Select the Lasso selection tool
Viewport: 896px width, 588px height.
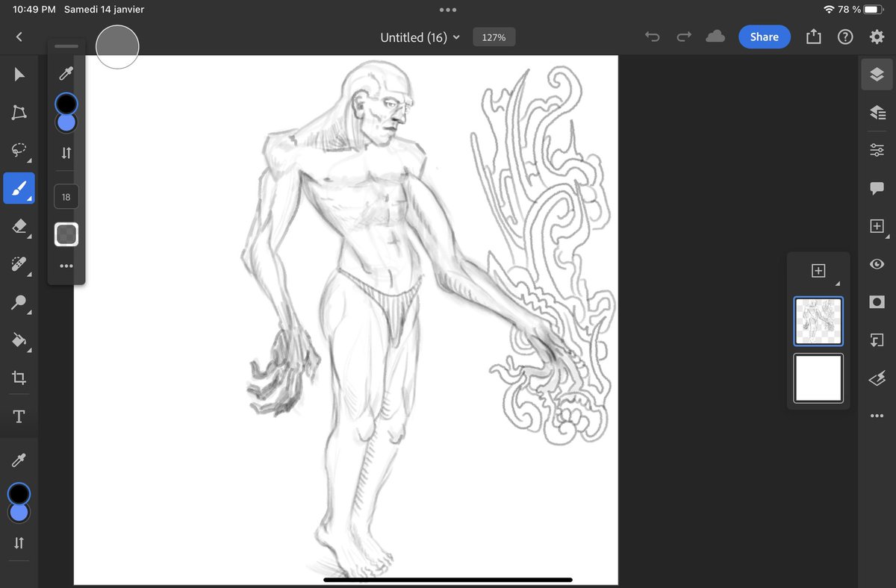tap(19, 151)
